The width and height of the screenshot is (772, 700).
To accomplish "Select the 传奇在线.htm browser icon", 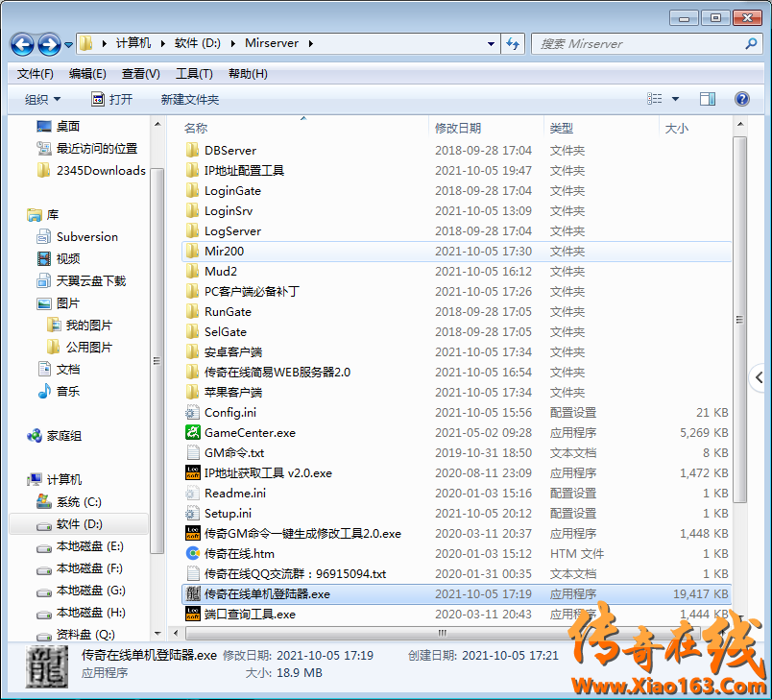I will click(192, 553).
